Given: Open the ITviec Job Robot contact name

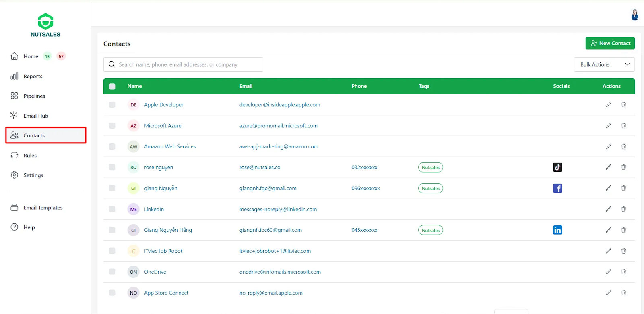Looking at the screenshot, I should pyautogui.click(x=163, y=251).
